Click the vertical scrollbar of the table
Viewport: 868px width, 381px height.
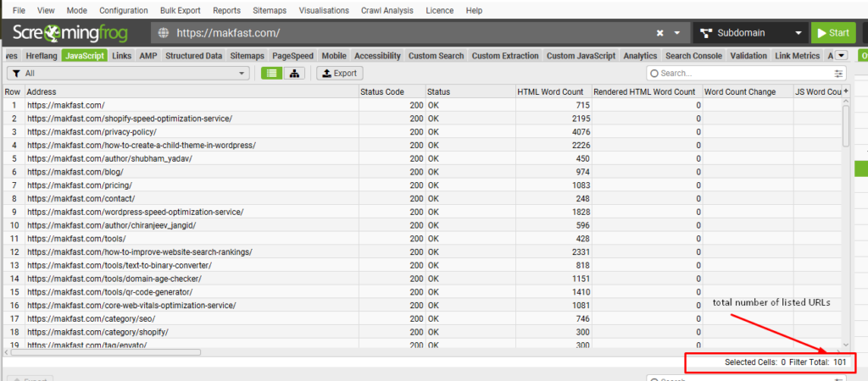point(845,125)
